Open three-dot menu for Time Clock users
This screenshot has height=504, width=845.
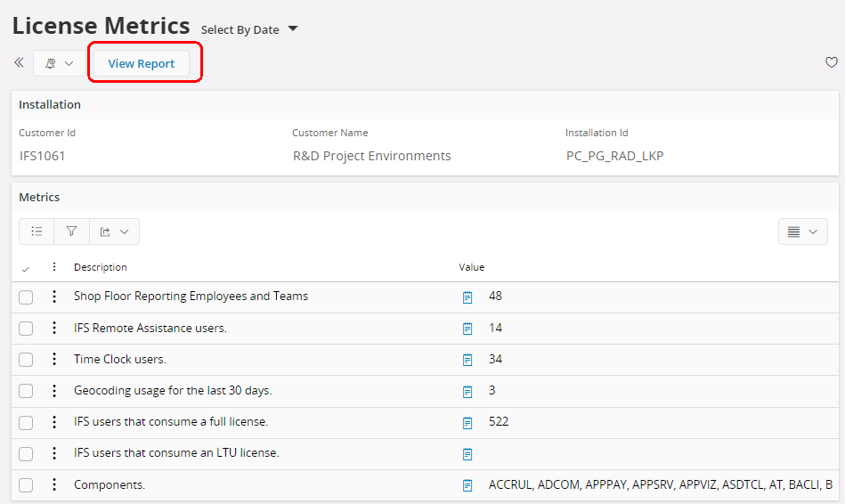click(x=54, y=360)
